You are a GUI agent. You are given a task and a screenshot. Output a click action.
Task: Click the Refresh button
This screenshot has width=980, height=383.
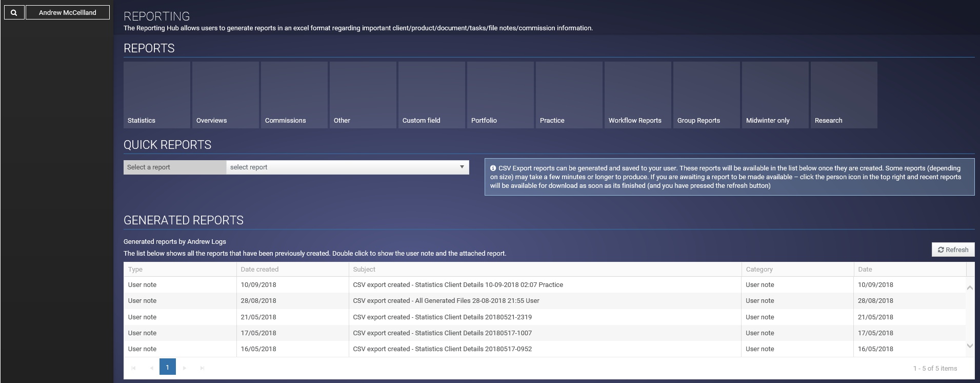click(953, 250)
